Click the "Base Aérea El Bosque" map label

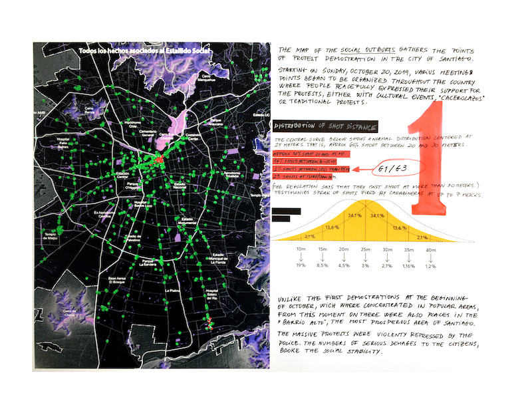click(117, 280)
